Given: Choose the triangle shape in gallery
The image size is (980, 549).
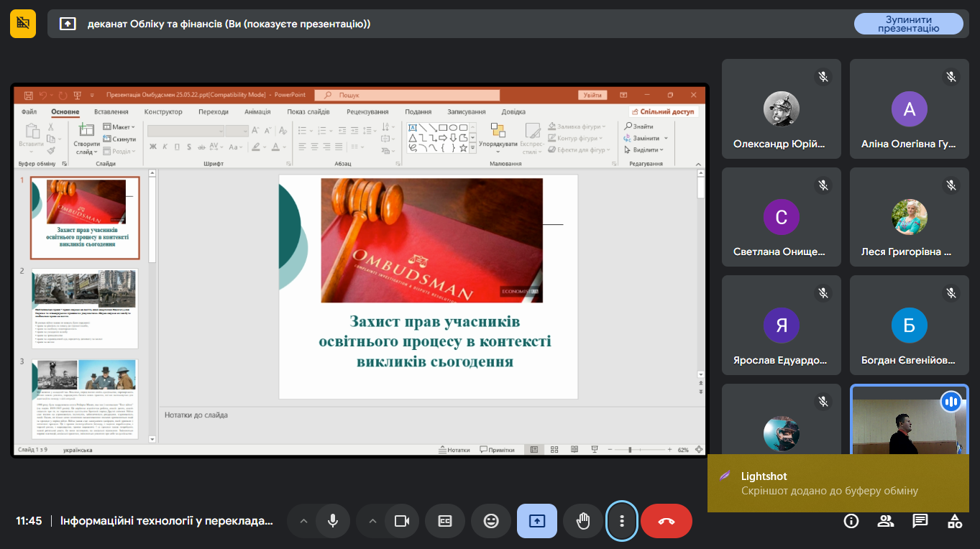Looking at the screenshot, I should click(413, 138).
